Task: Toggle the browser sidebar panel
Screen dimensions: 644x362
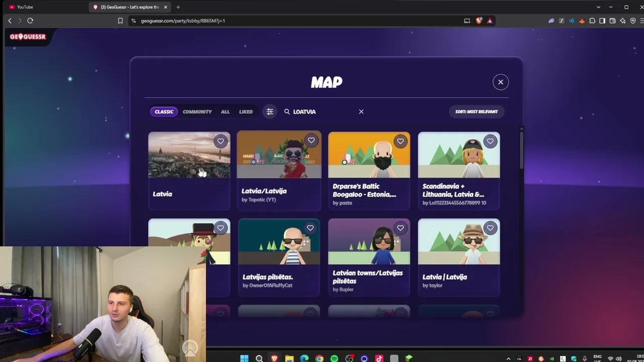Action: click(602, 21)
